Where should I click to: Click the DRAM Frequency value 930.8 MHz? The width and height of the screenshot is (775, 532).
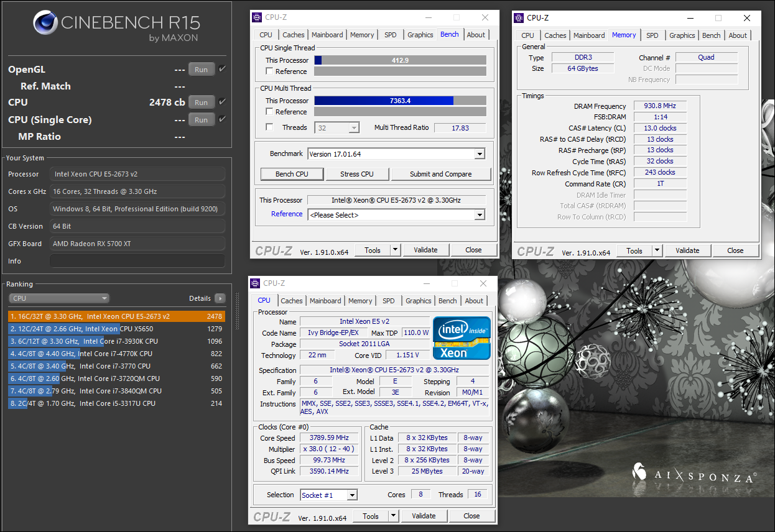point(660,106)
